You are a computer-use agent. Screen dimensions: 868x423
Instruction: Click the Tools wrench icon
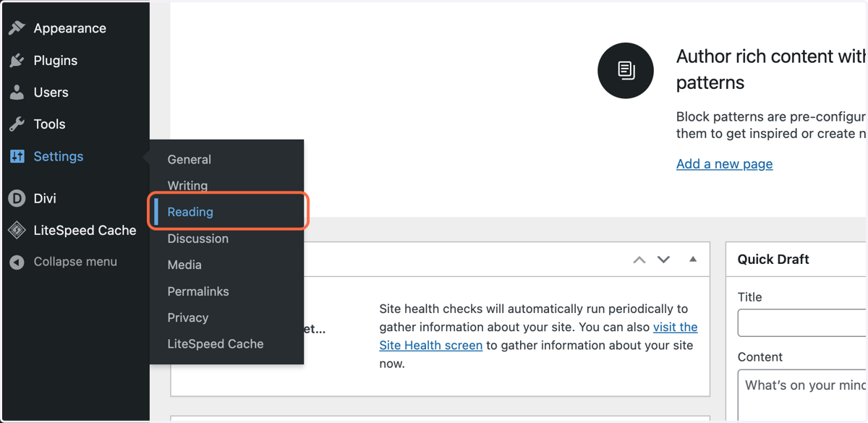[17, 124]
